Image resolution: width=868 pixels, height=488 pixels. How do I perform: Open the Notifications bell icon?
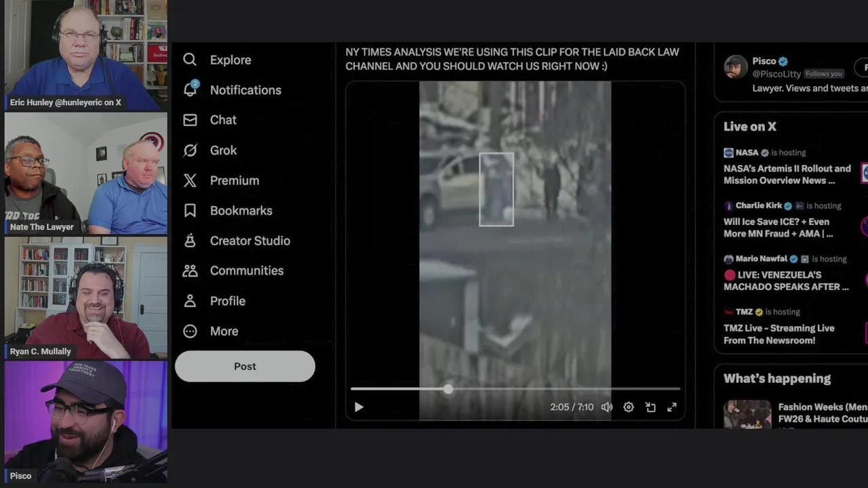(190, 89)
